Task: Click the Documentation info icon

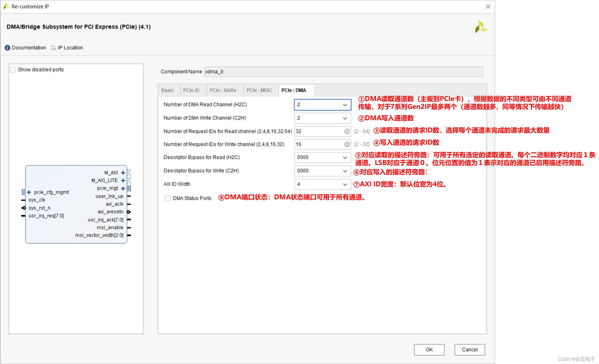Action: tap(7, 48)
